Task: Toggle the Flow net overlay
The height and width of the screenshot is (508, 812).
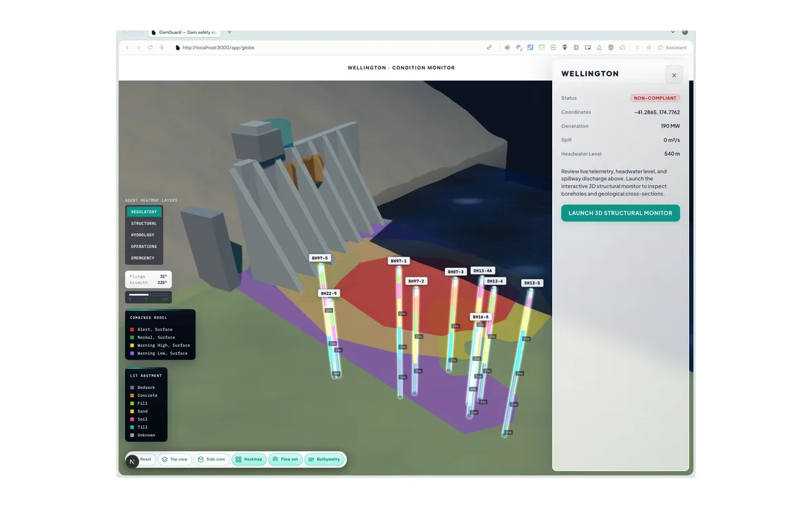Action: click(x=285, y=459)
